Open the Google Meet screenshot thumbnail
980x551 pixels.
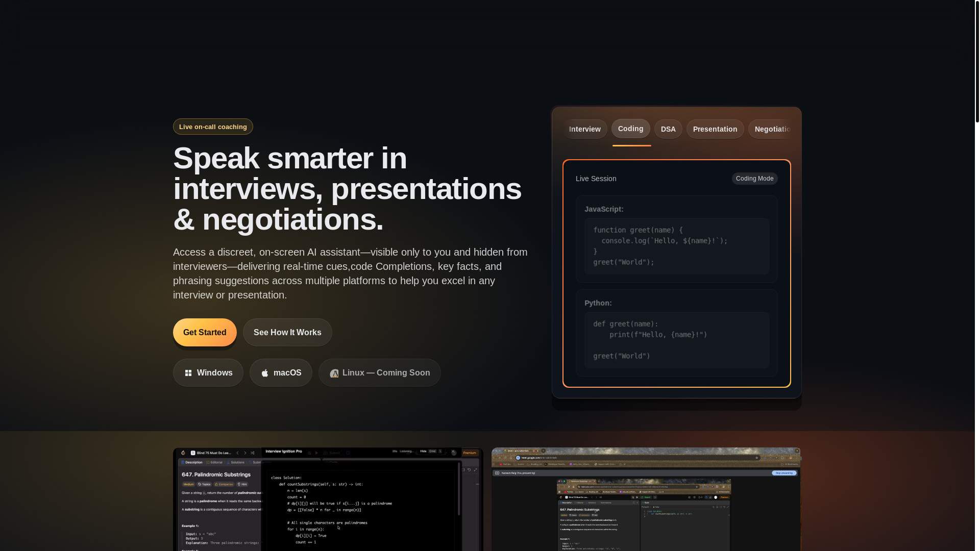tap(646, 499)
